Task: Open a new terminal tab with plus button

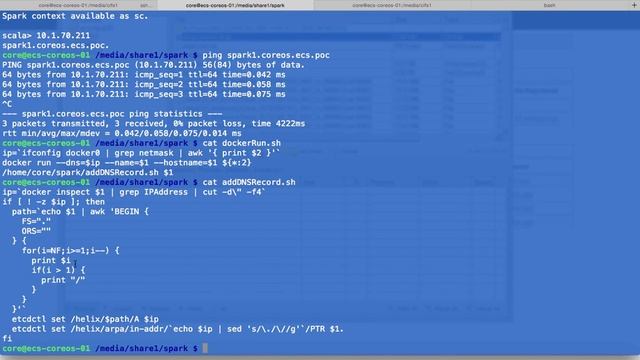Action: pos(634,5)
